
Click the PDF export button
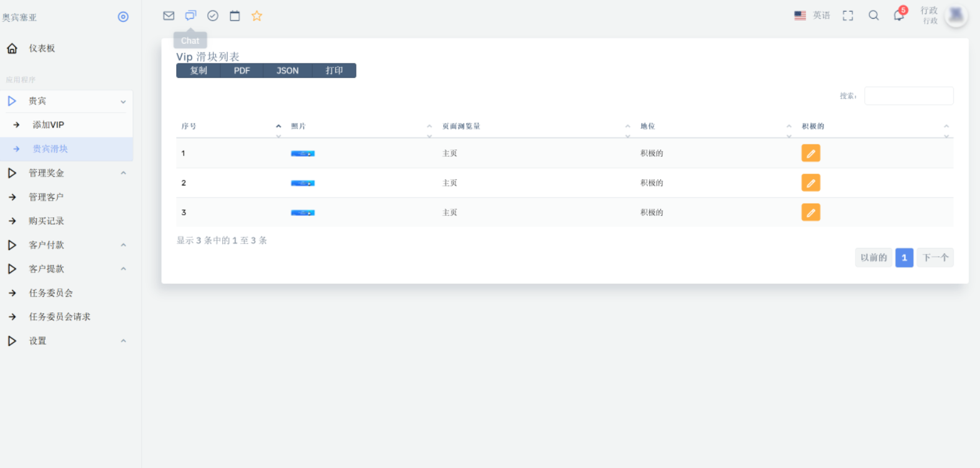[x=242, y=71]
